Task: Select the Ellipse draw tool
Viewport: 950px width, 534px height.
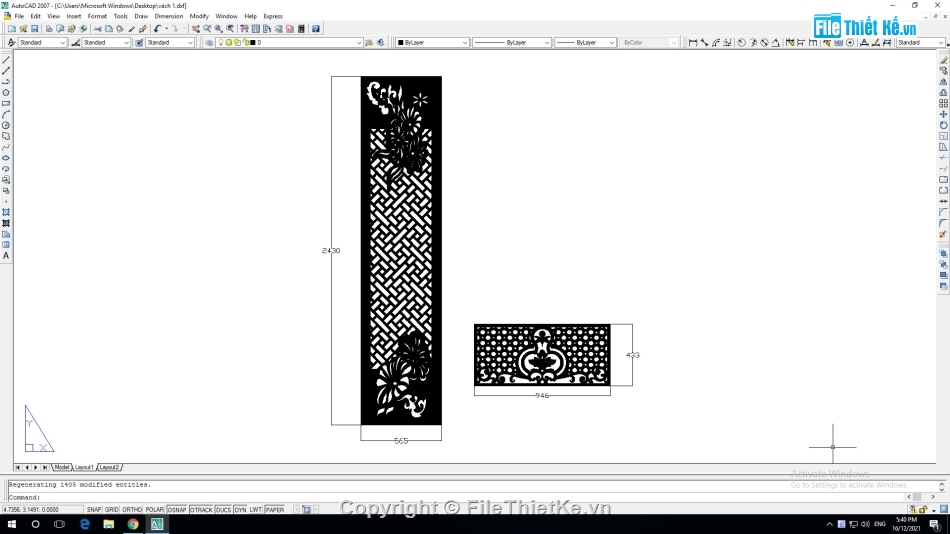Action: point(6,158)
